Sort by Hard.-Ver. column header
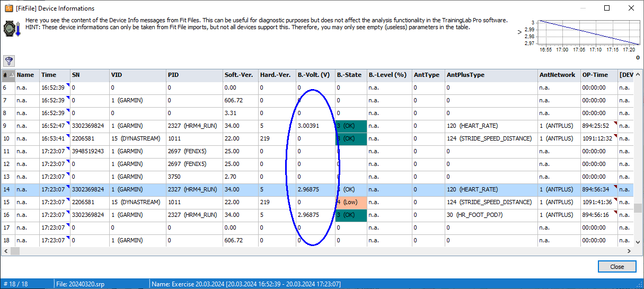Viewport: 644px width, 289px height. (277, 75)
